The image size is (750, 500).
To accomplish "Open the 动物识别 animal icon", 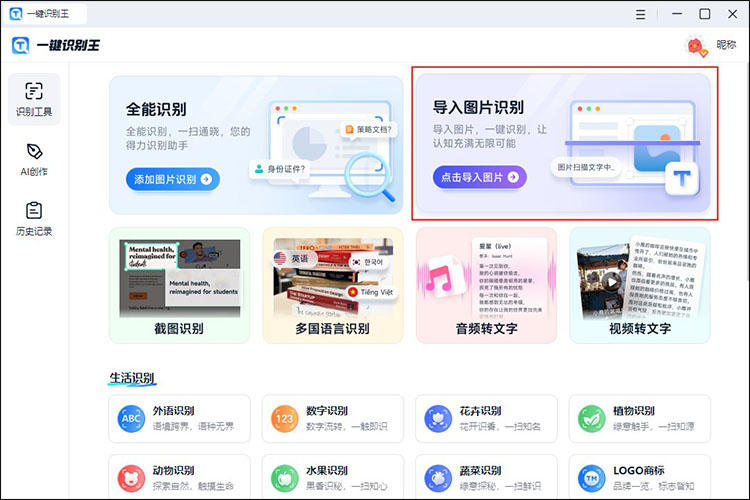I will click(131, 477).
